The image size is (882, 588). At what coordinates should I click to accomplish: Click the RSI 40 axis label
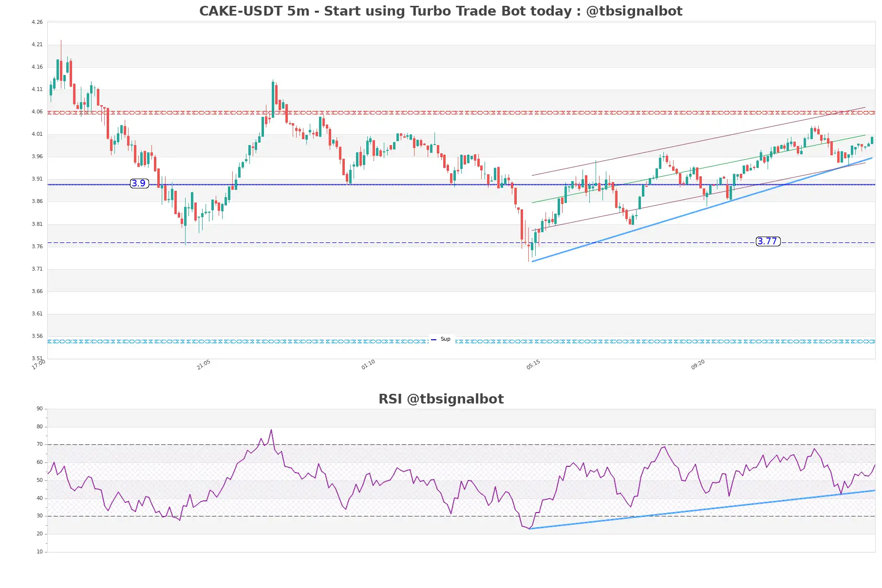pyautogui.click(x=39, y=498)
